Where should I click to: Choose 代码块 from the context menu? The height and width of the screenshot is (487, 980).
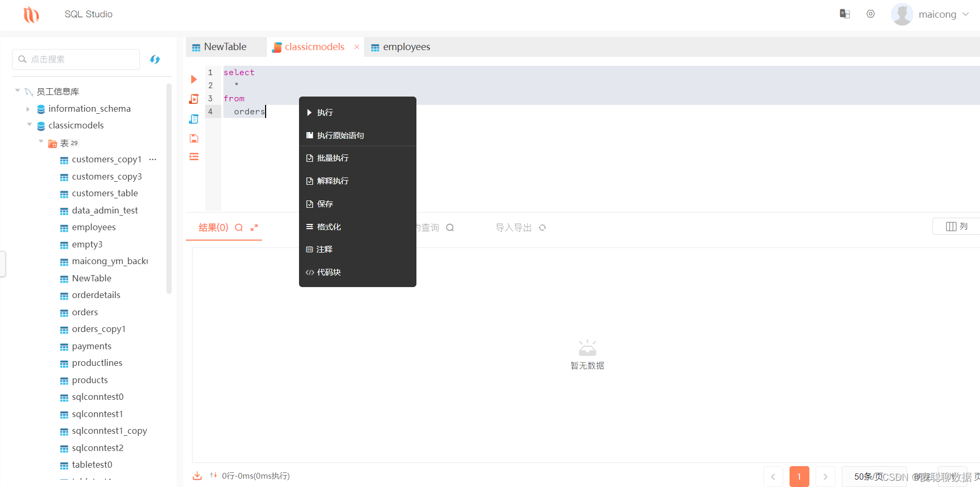[x=357, y=272]
